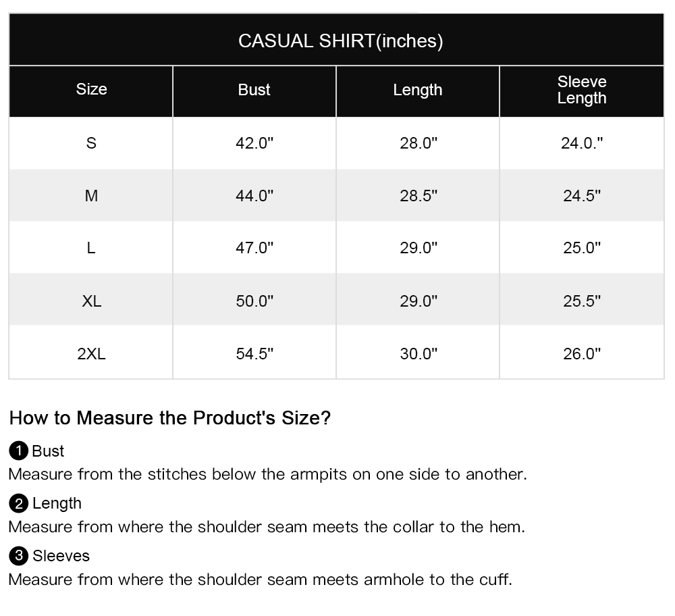Click the 26.0" sleeve length for 2XL
675x616 pixels.
point(582,354)
